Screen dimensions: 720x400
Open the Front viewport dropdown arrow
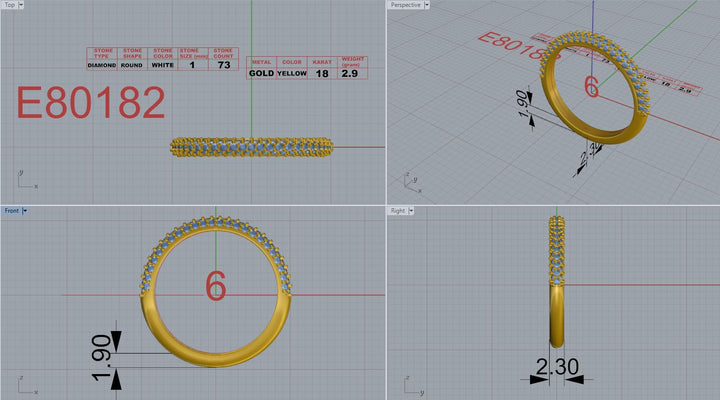click(x=26, y=211)
